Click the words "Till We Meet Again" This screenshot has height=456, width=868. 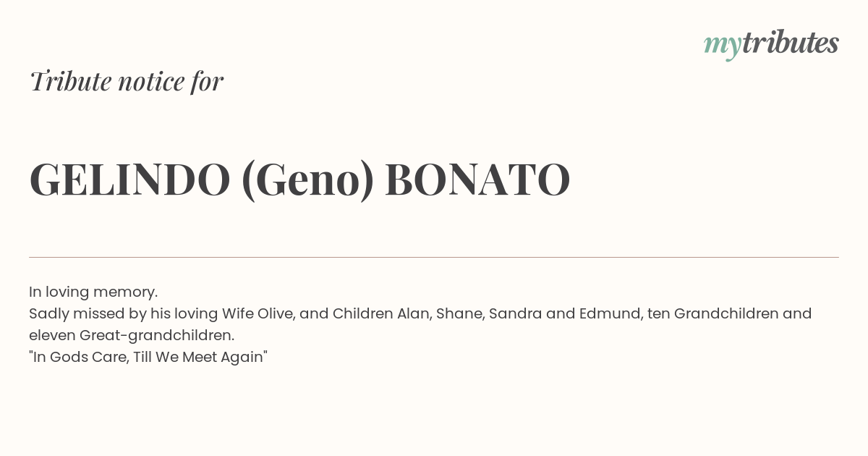(200, 357)
